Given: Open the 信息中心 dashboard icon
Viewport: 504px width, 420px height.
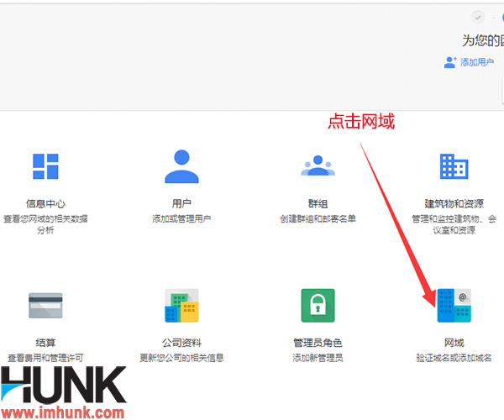Looking at the screenshot, I should [x=45, y=166].
